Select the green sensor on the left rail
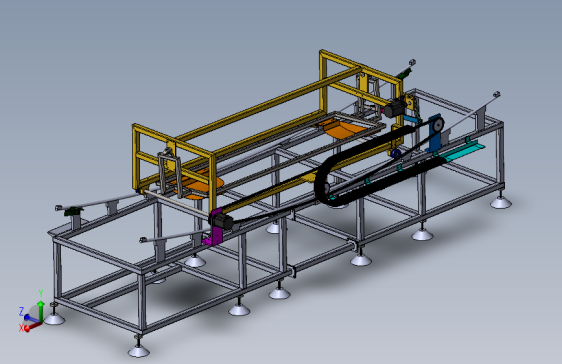The image size is (562, 364). tap(73, 211)
